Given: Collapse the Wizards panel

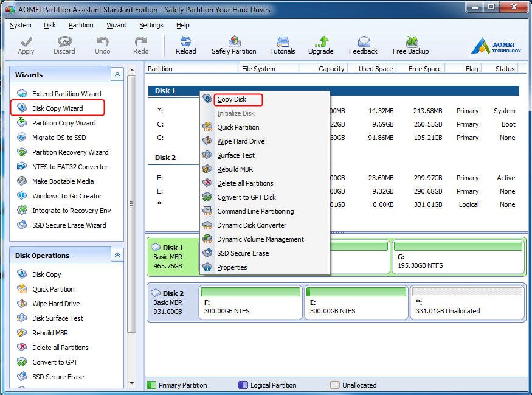Looking at the screenshot, I should [117, 74].
